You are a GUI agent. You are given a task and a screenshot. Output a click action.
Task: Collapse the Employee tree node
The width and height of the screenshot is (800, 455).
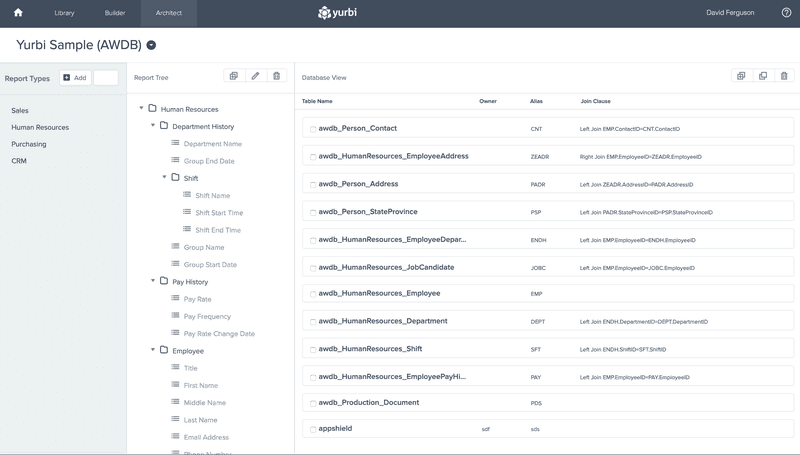[153, 349]
